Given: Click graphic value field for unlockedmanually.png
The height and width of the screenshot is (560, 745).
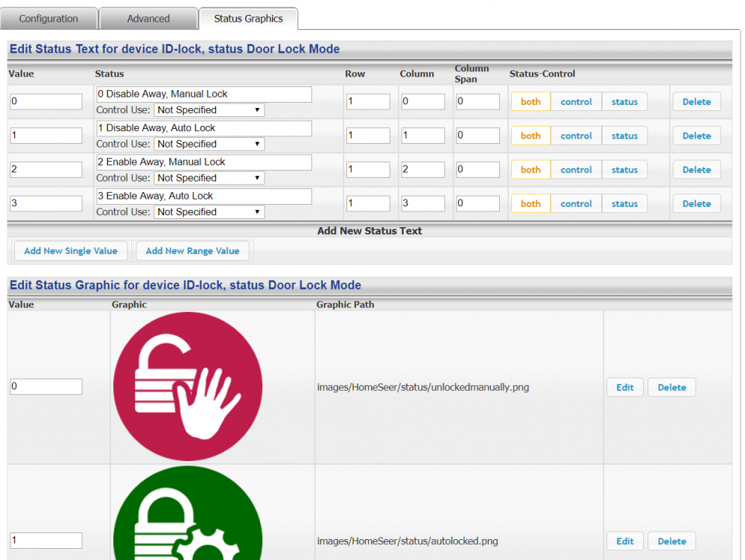Looking at the screenshot, I should coord(45,386).
